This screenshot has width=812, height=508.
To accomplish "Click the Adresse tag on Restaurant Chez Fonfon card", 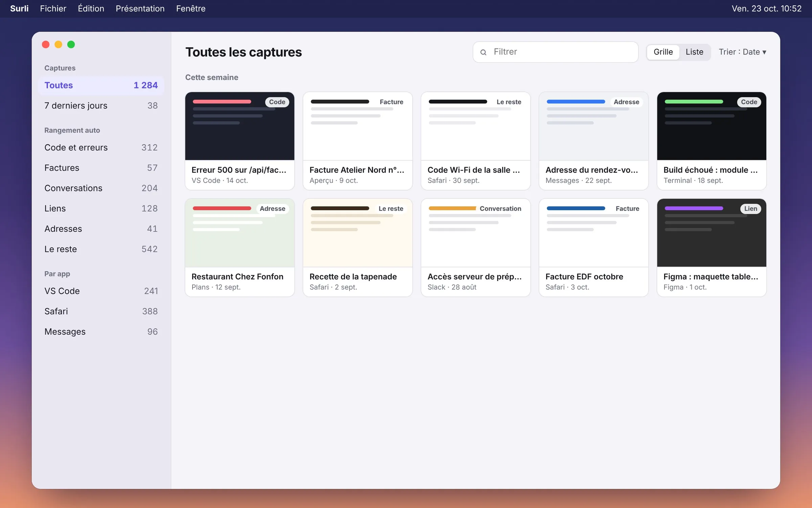I will click(x=272, y=209).
